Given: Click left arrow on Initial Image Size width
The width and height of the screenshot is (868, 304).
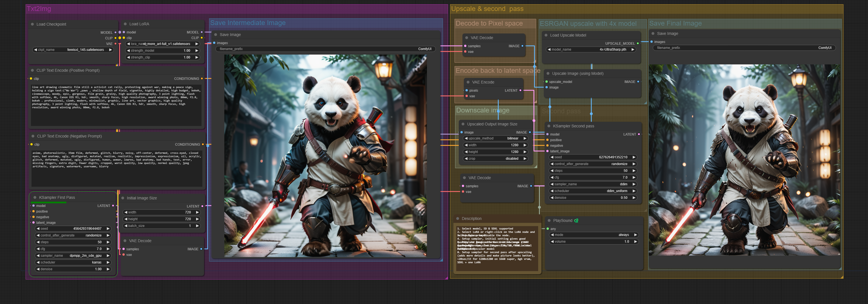Looking at the screenshot, I should [126, 212].
